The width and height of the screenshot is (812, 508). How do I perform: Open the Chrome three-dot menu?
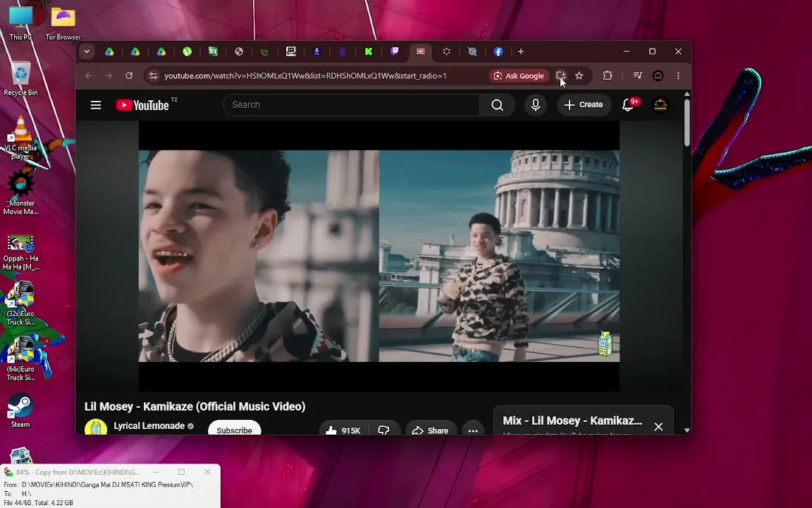point(678,75)
